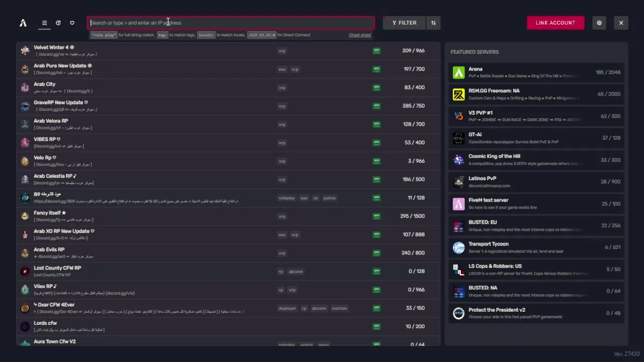Open the history servers tab
Viewport: 644px width, 362px height.
tap(58, 23)
